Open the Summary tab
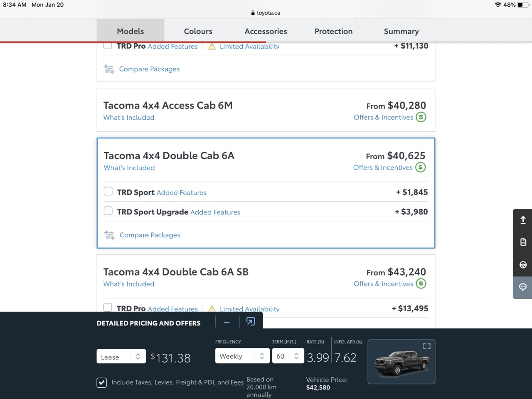The height and width of the screenshot is (399, 532). point(401,31)
